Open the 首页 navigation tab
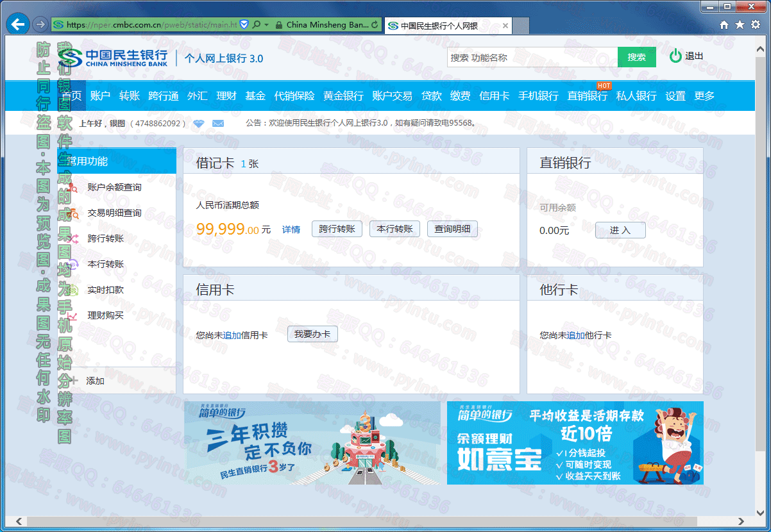771x532 pixels. tap(72, 96)
